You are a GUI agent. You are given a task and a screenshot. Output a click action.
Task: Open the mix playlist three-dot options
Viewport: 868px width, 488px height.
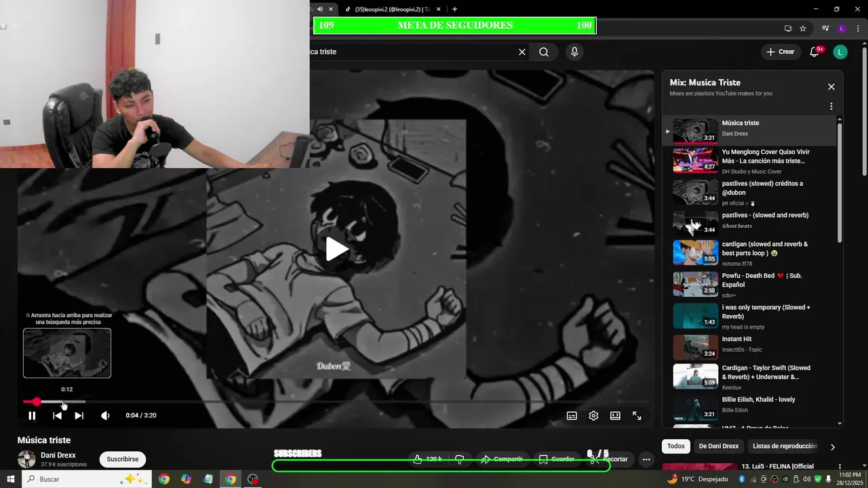[831, 106]
